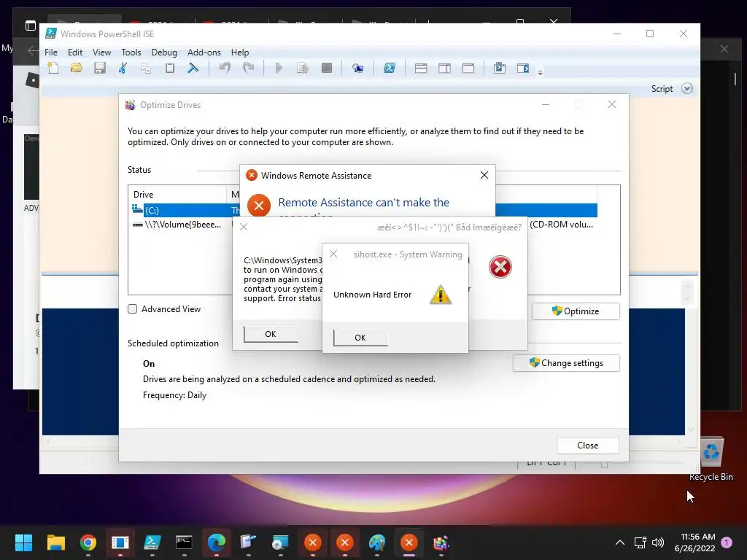Click the 'Unknown Hard Error' message text
Screen dimensions: 747x560
tap(372, 295)
